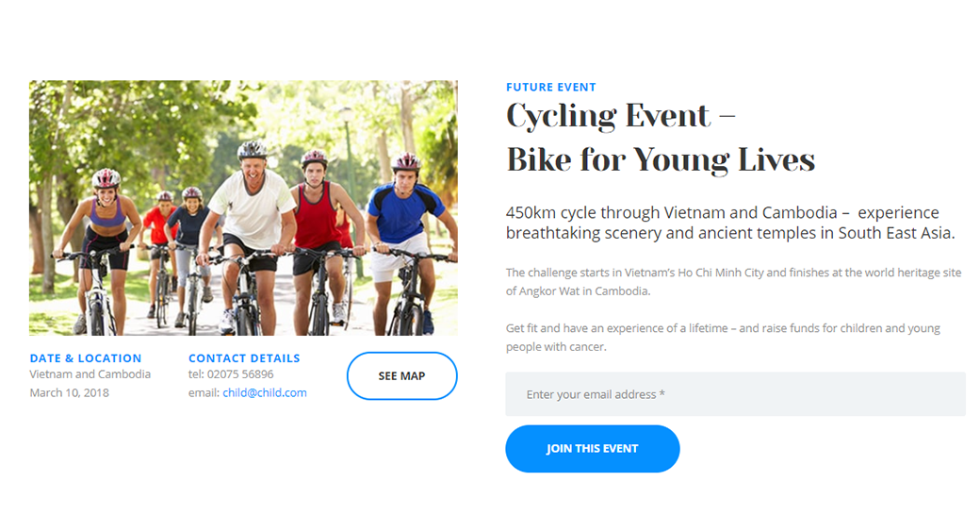
Task: Click the "Bike for Young Lives" heading line
Action: click(x=660, y=159)
